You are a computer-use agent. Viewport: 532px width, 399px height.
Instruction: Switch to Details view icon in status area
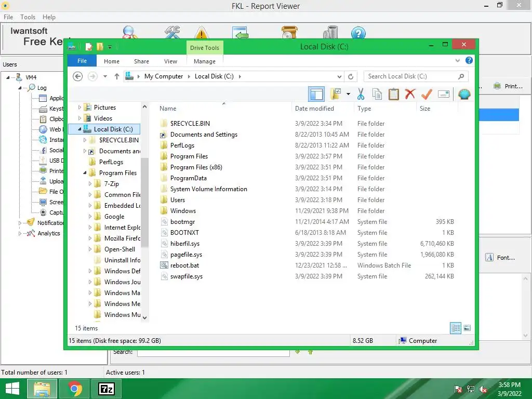coord(456,328)
